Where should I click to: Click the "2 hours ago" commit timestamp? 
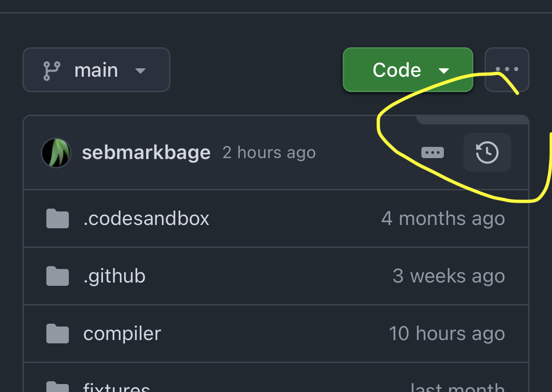click(x=269, y=152)
